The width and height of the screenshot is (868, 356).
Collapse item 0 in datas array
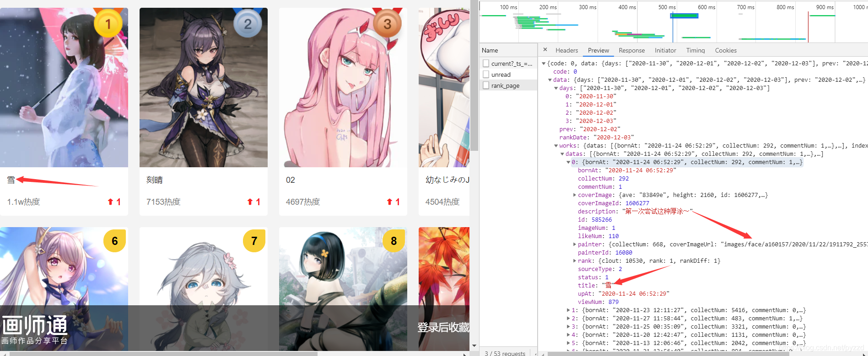pyautogui.click(x=568, y=162)
